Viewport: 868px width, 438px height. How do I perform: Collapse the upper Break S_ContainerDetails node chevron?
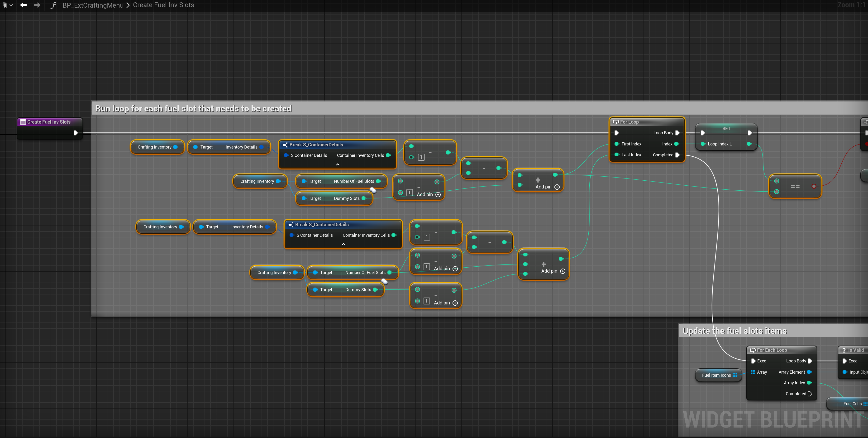tap(338, 164)
